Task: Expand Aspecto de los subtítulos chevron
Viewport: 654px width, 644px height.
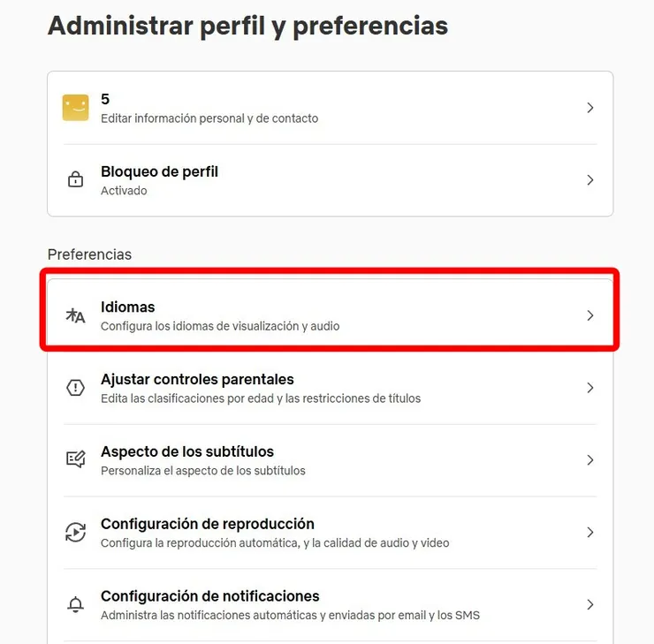Action: [590, 460]
